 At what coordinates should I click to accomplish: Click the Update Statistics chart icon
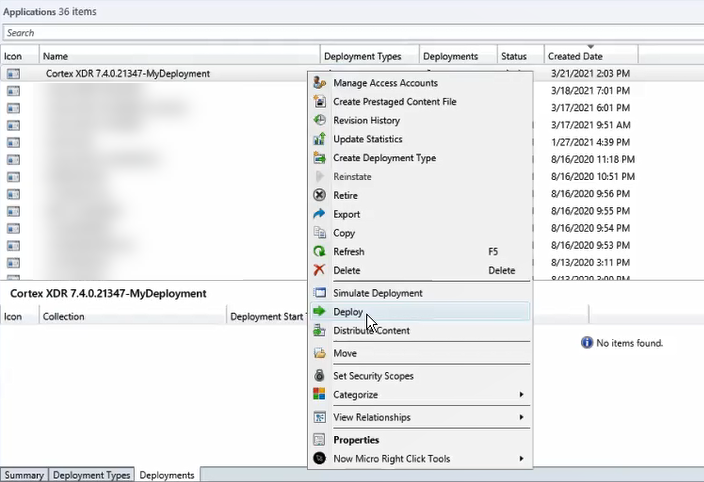tap(319, 139)
